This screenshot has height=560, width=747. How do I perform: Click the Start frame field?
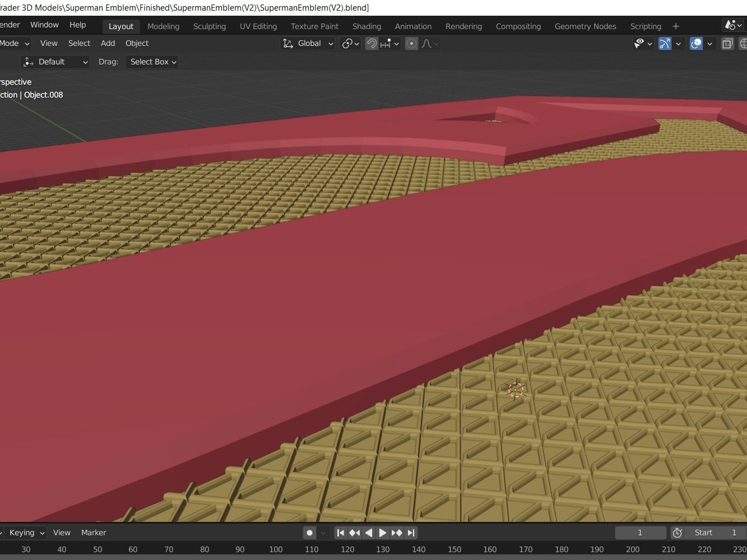tap(716, 533)
